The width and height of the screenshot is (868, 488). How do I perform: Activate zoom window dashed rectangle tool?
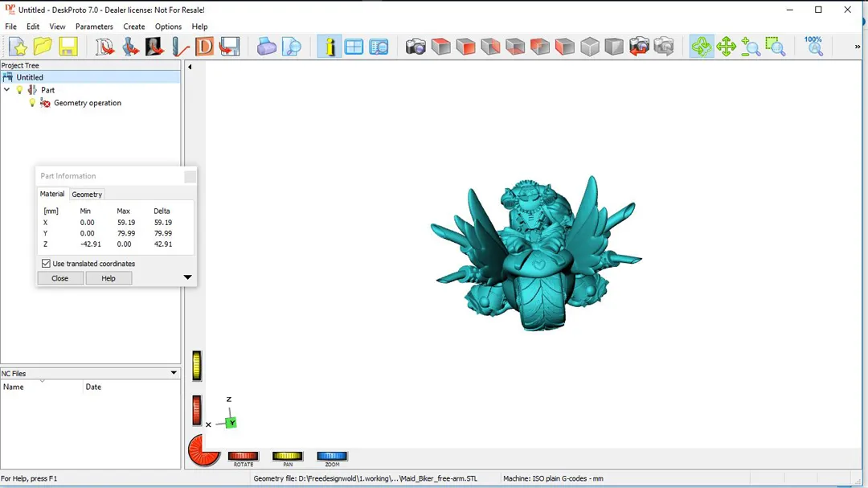click(775, 47)
